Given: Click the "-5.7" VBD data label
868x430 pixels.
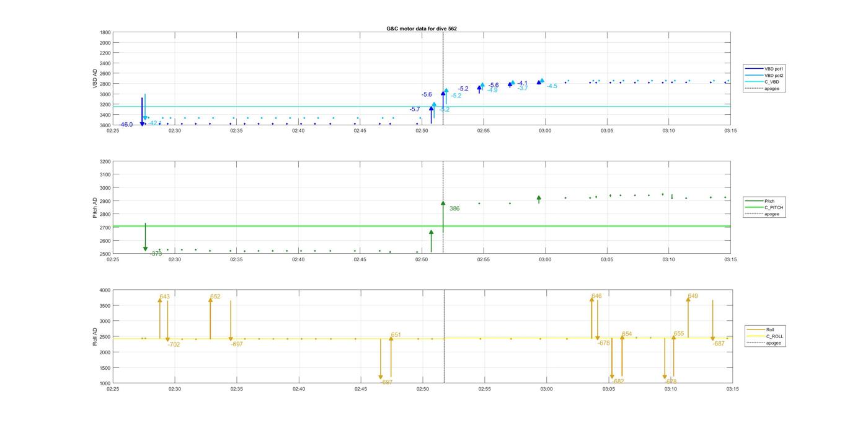Looking at the screenshot, I should click(415, 109).
